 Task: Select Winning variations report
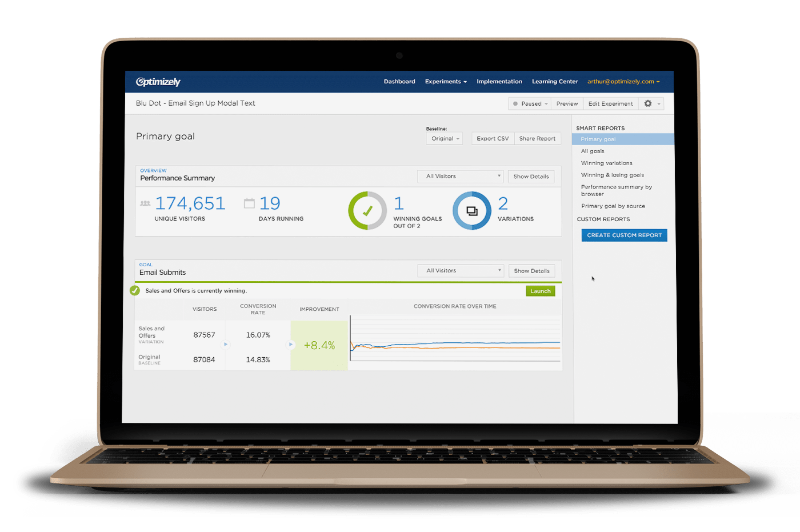(606, 163)
